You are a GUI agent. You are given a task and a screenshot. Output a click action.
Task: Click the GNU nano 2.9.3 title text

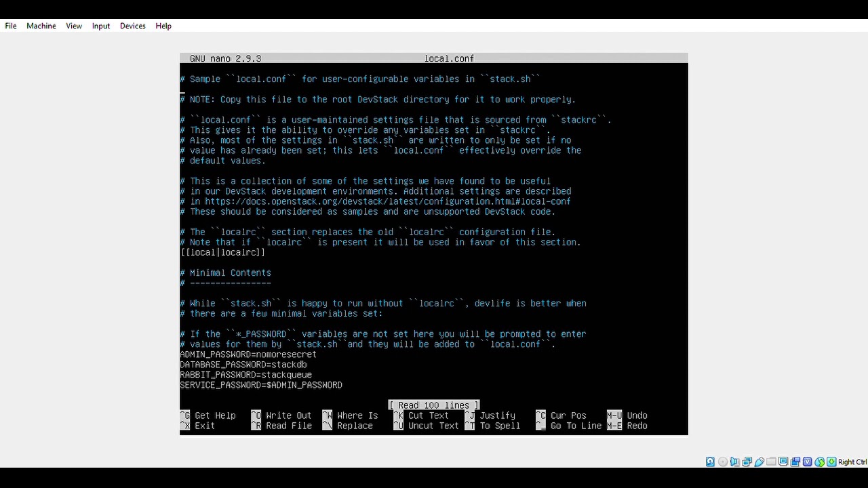click(x=225, y=58)
